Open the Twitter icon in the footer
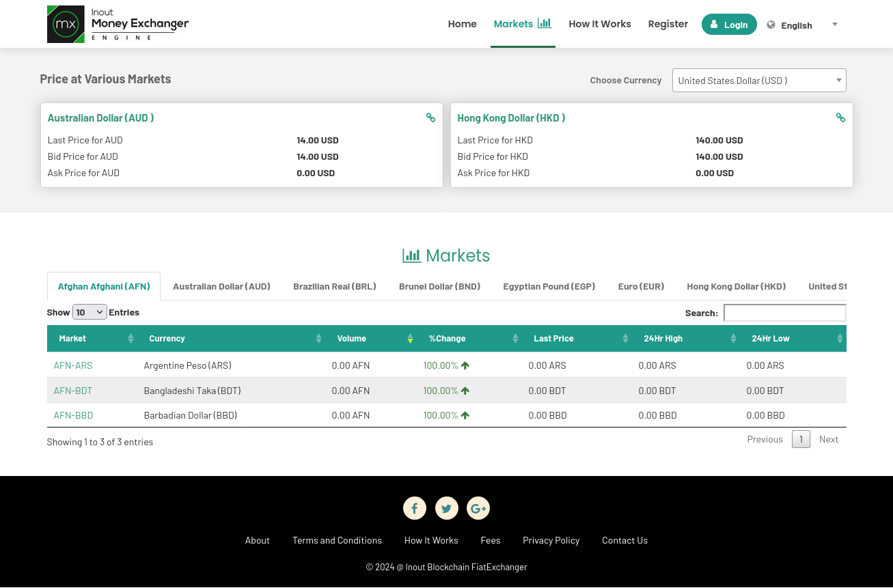The height and width of the screenshot is (588, 893). pos(446,508)
